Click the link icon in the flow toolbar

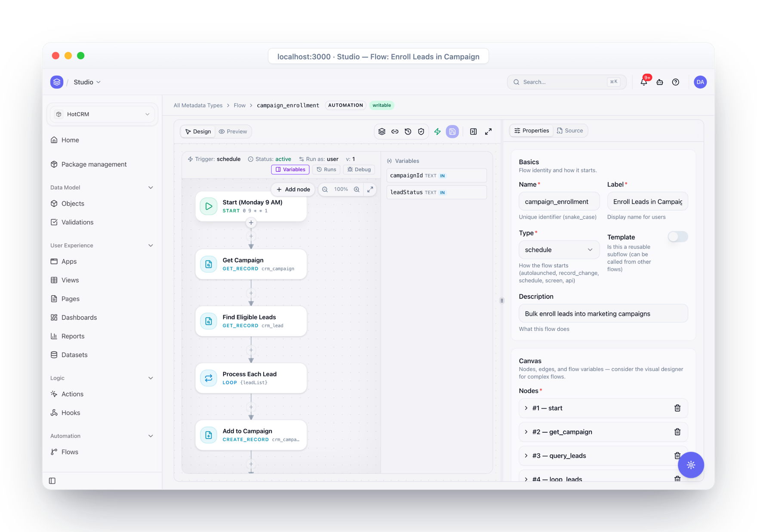coord(395,131)
